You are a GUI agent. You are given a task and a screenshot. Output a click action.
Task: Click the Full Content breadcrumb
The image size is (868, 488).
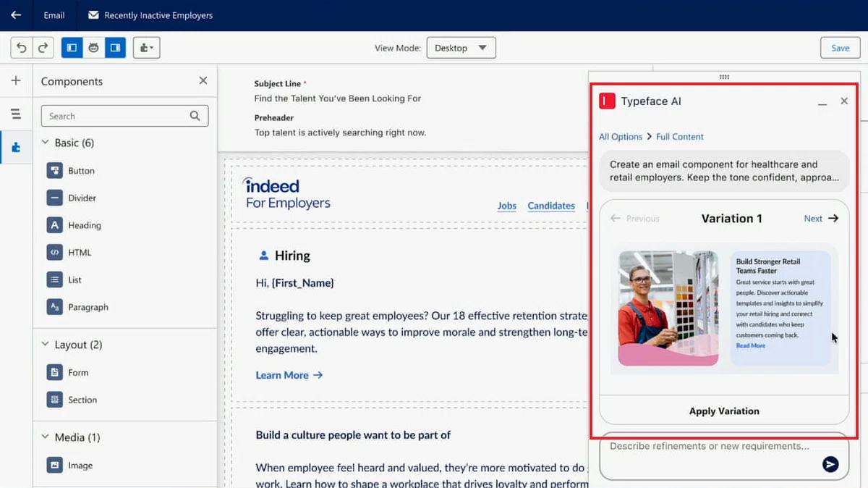pos(680,137)
